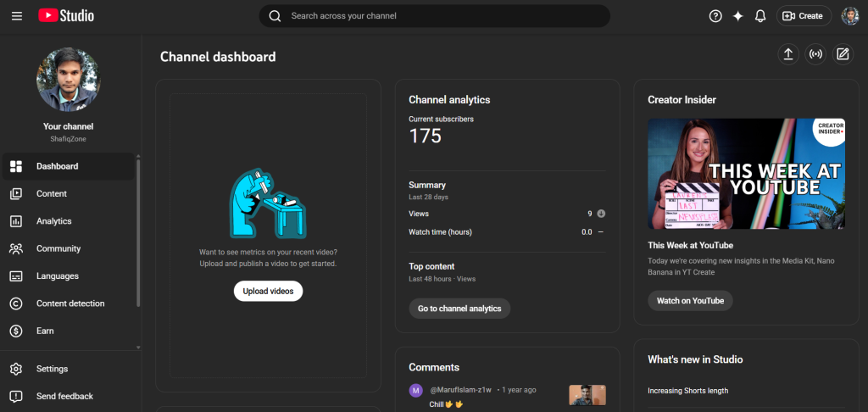Click the Create button

click(804, 16)
